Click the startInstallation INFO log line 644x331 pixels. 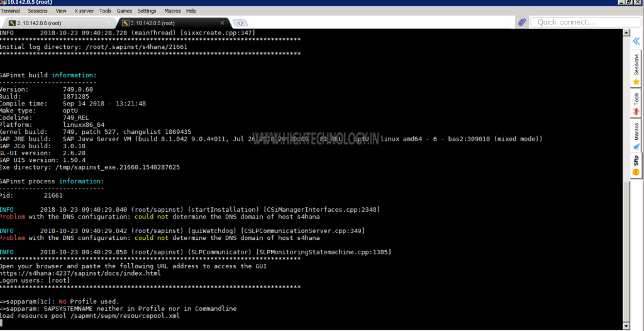pos(190,210)
